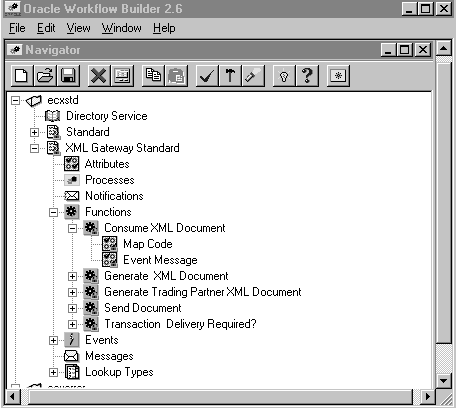
Task: Click the light bulb toolbar icon
Action: pyautogui.click(x=284, y=76)
